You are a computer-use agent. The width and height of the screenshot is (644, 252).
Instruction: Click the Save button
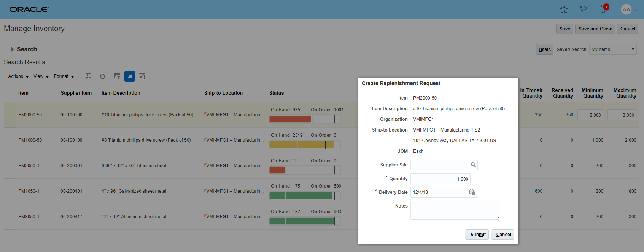click(565, 29)
